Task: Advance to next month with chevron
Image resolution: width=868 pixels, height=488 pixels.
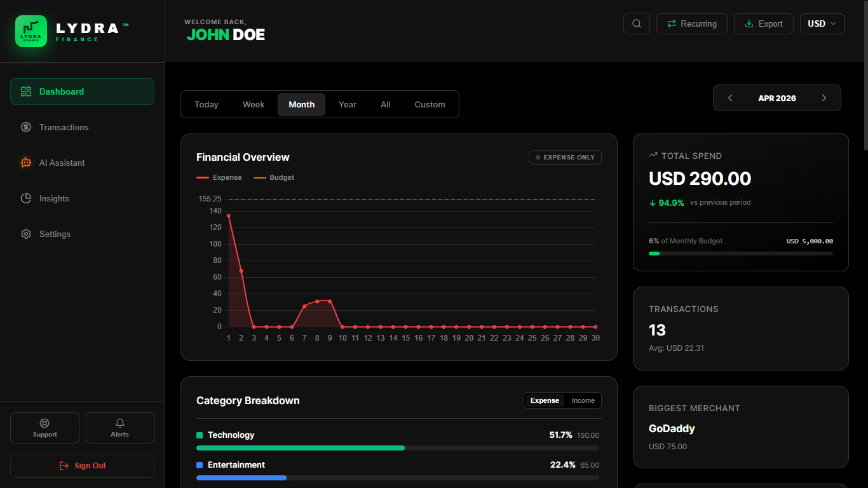Action: [x=824, y=98]
